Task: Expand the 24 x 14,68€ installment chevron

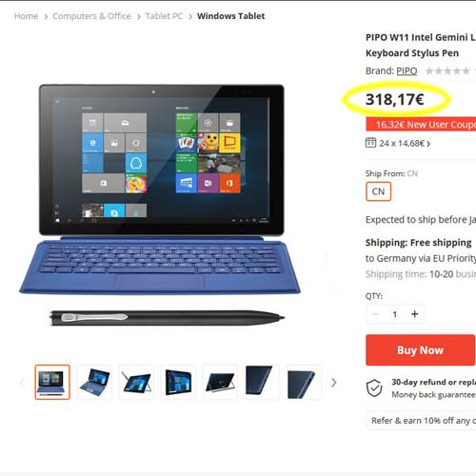Action: click(428, 144)
